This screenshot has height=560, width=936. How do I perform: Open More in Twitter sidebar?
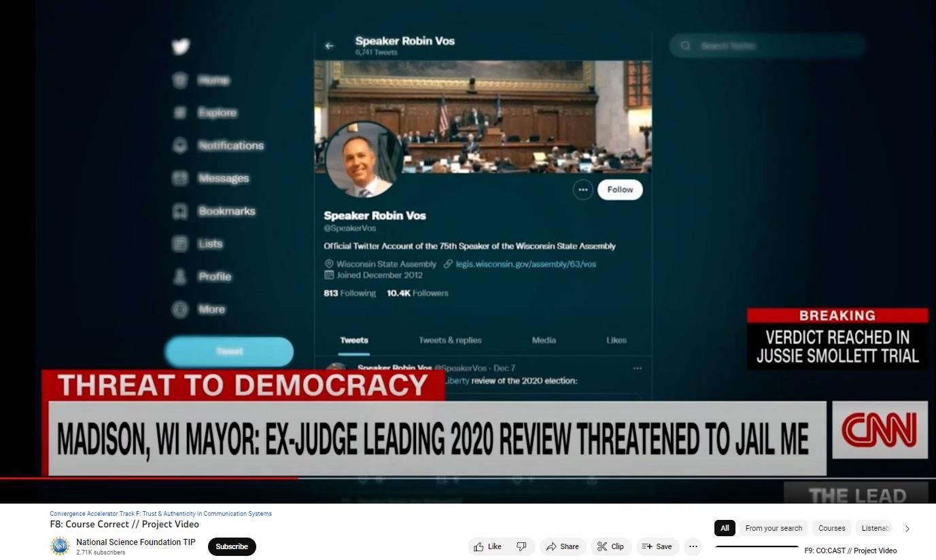click(198, 309)
